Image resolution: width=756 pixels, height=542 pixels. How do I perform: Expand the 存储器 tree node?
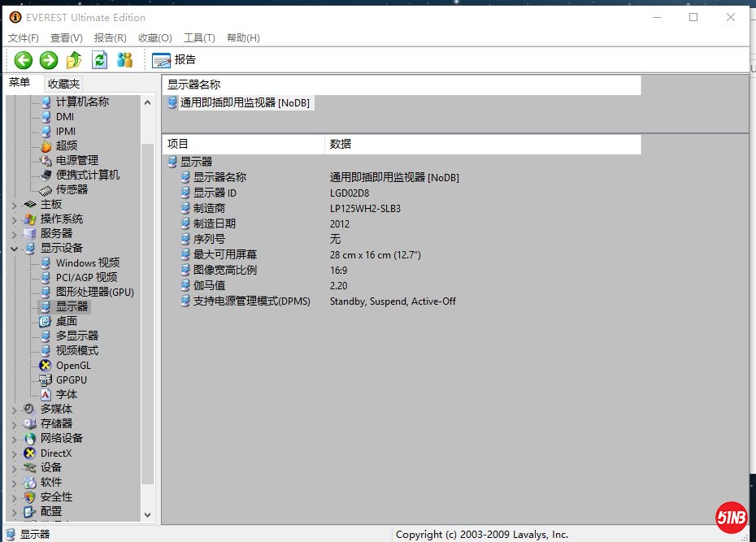tap(14, 424)
